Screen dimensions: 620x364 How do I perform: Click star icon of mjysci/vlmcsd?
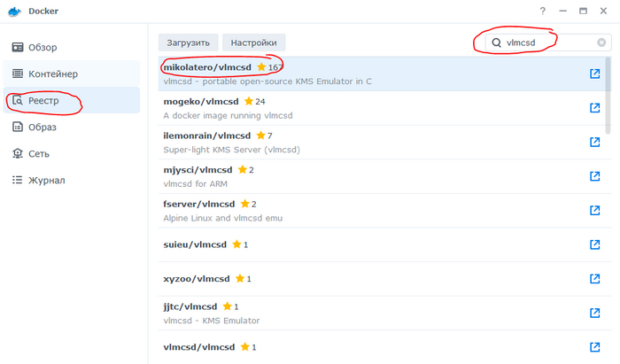coord(243,169)
